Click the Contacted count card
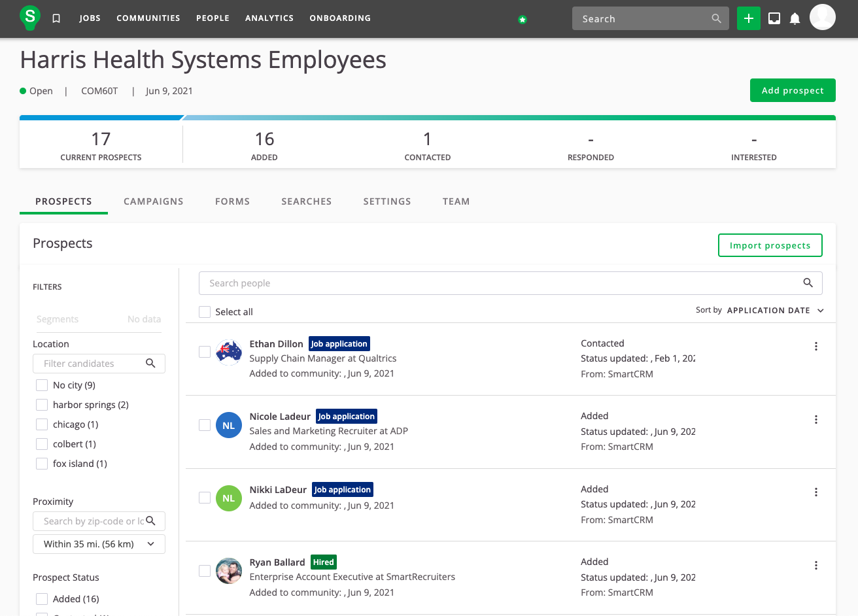 point(428,146)
